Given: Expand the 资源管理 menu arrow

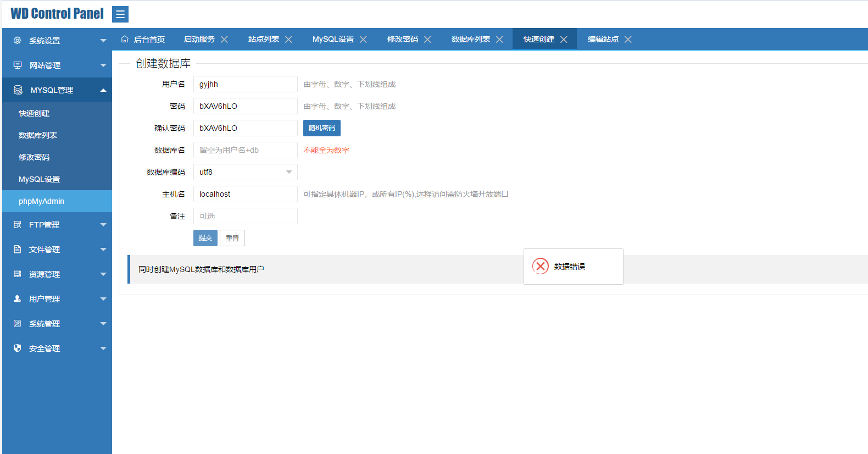Looking at the screenshot, I should [x=103, y=274].
